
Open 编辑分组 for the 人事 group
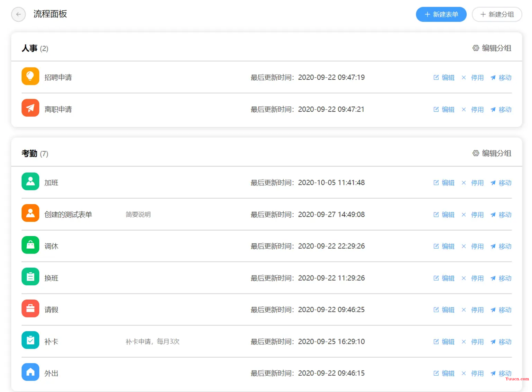(492, 48)
